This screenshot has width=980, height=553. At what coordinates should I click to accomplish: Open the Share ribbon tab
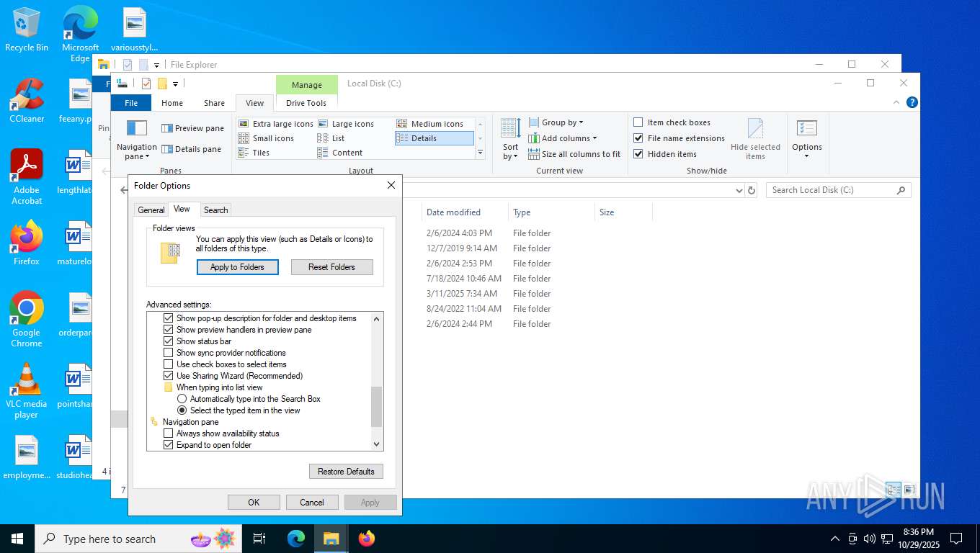pos(214,103)
